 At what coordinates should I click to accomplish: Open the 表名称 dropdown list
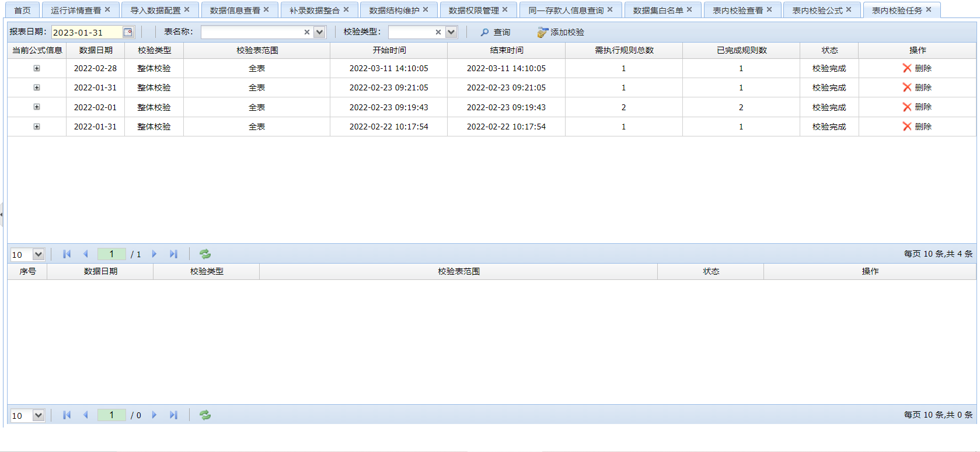(x=319, y=32)
